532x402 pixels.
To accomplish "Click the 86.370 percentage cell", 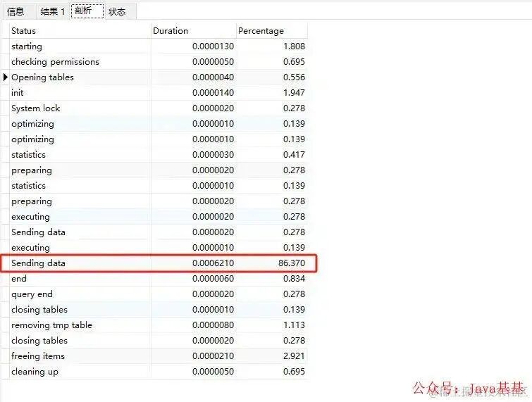I will (272, 263).
